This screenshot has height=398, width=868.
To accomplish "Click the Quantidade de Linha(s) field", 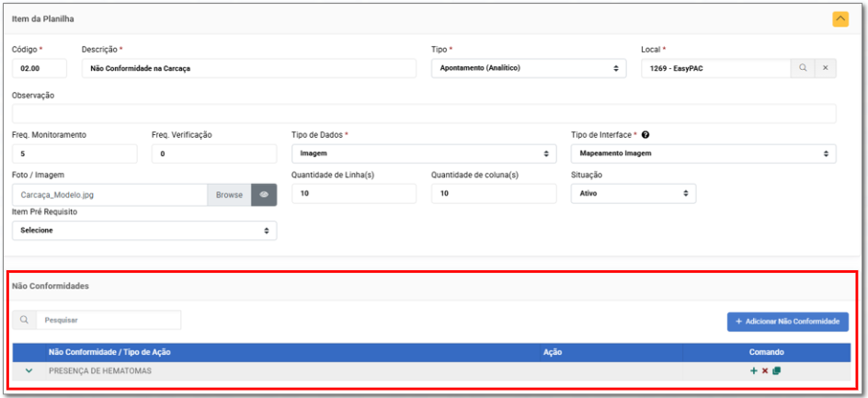I will click(353, 194).
